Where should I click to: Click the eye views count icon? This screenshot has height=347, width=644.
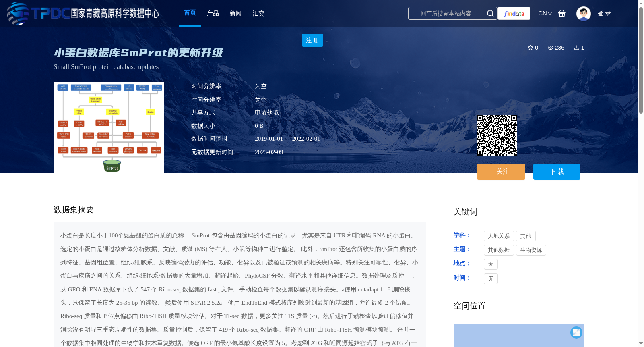tap(550, 48)
